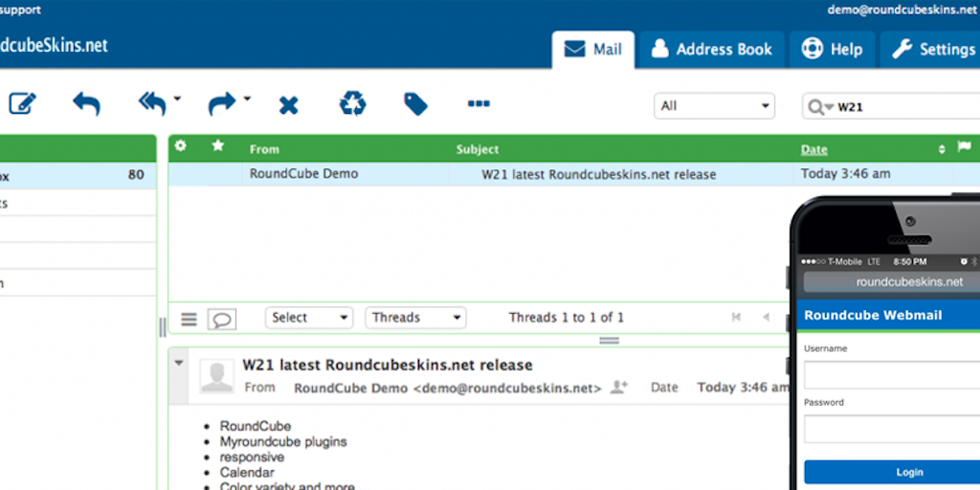Click the tag Mark icon

(x=415, y=104)
